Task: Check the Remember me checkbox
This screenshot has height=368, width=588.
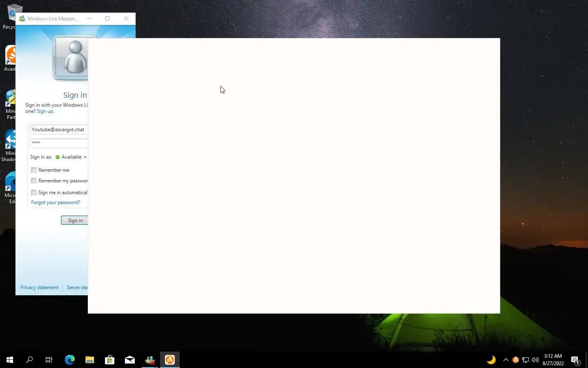Action: click(x=34, y=170)
